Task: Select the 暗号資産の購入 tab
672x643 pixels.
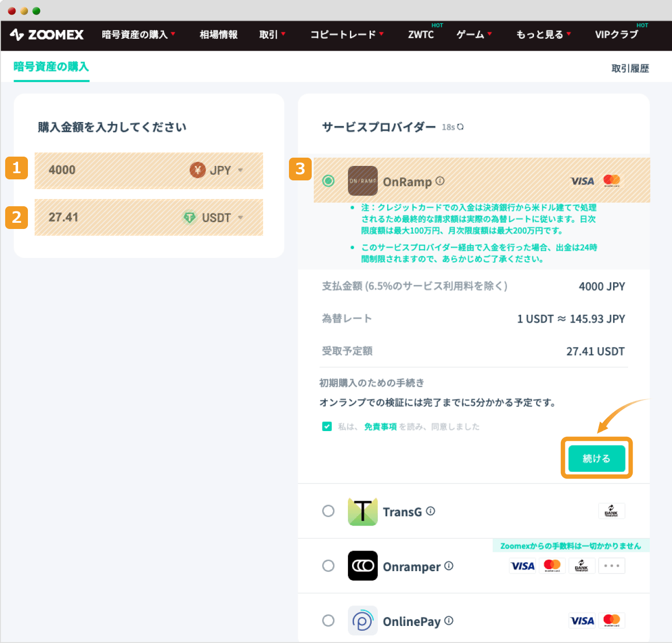Action: (51, 67)
